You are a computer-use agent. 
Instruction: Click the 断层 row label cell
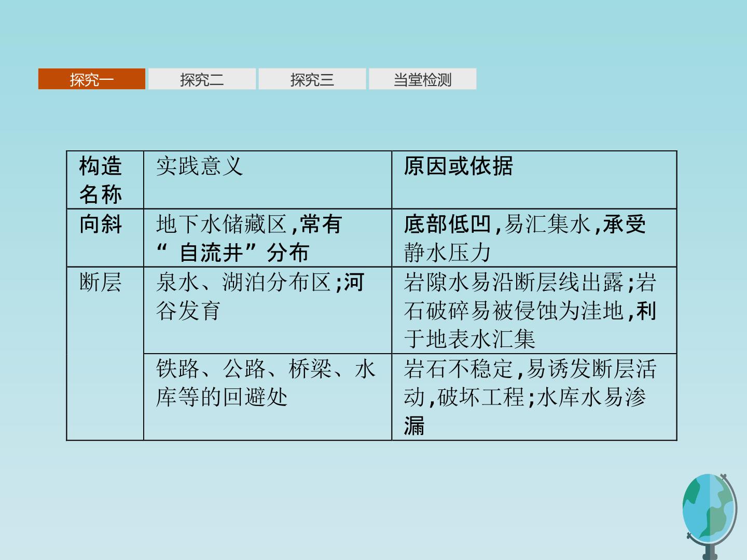105,354
